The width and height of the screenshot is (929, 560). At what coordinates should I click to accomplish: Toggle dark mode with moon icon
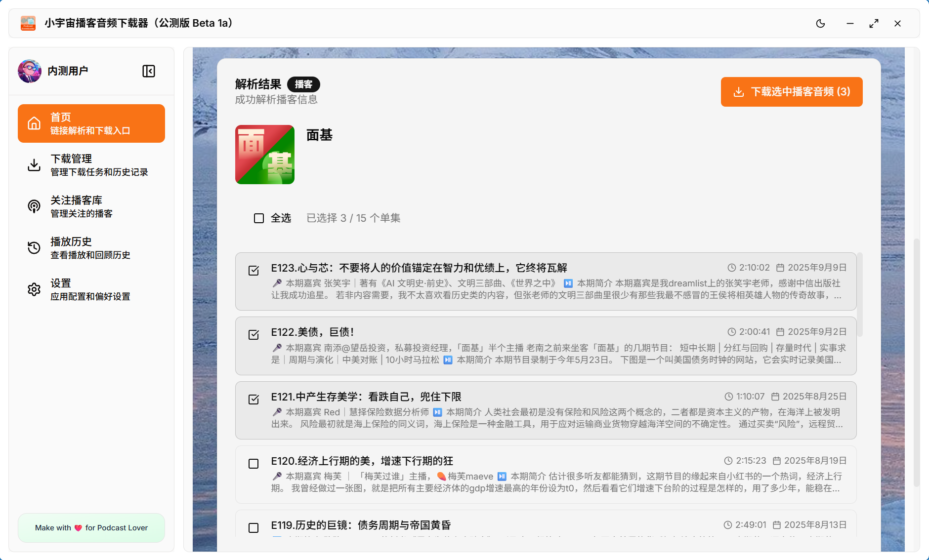click(x=820, y=23)
